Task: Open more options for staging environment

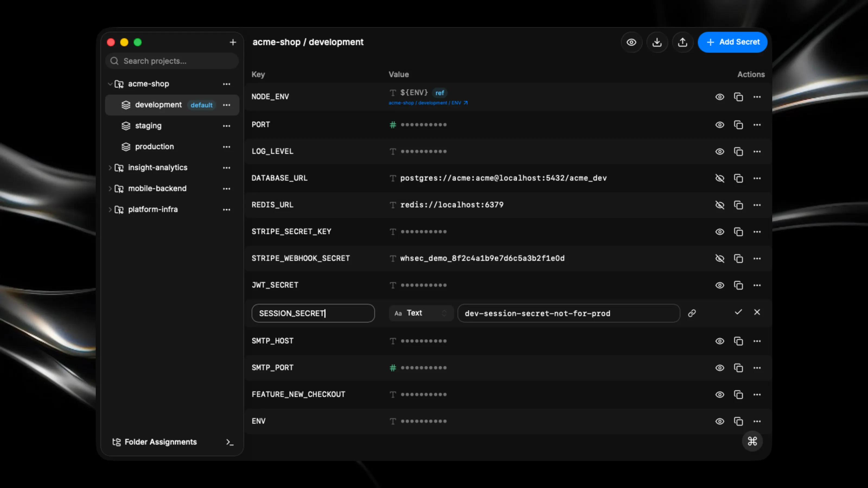Action: tap(227, 126)
